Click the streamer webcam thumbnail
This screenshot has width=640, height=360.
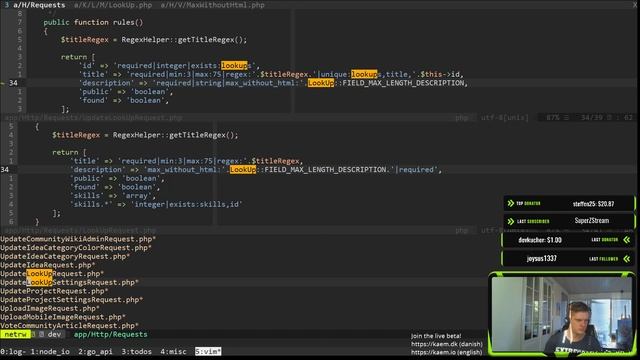[x=562, y=314]
